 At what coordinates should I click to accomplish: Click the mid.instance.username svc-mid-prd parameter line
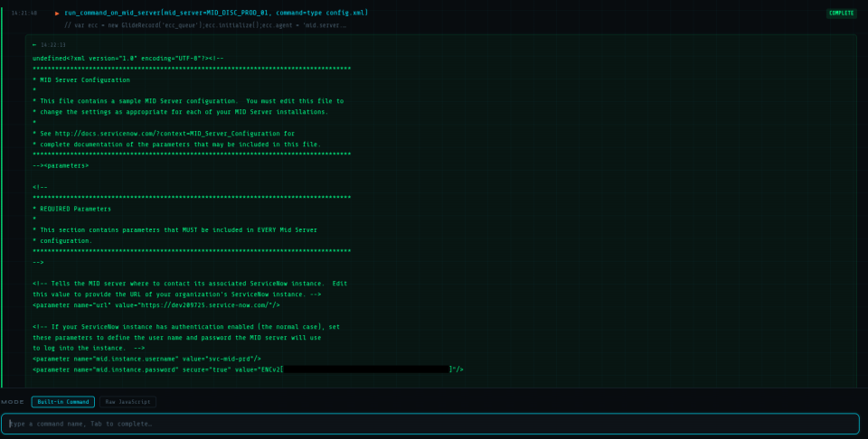[146, 359]
